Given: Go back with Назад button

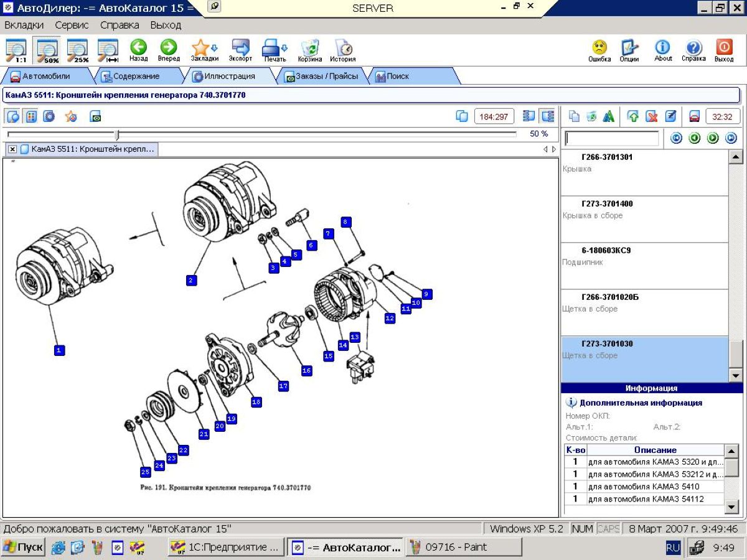Looking at the screenshot, I should pos(138,50).
